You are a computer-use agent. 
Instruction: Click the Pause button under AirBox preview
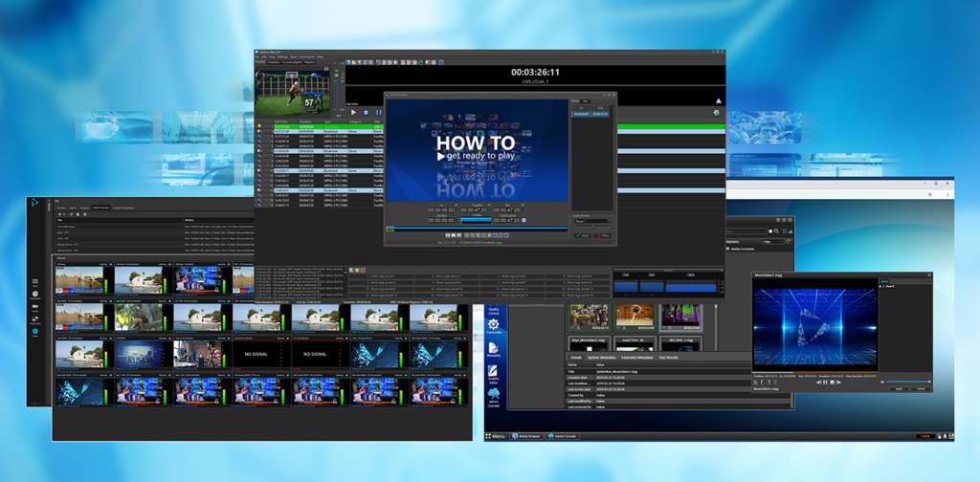tap(379, 113)
